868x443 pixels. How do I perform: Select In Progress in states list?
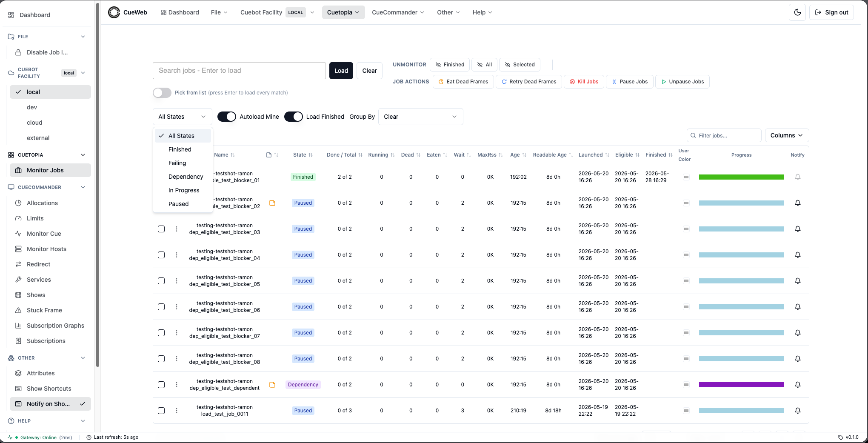(x=183, y=190)
